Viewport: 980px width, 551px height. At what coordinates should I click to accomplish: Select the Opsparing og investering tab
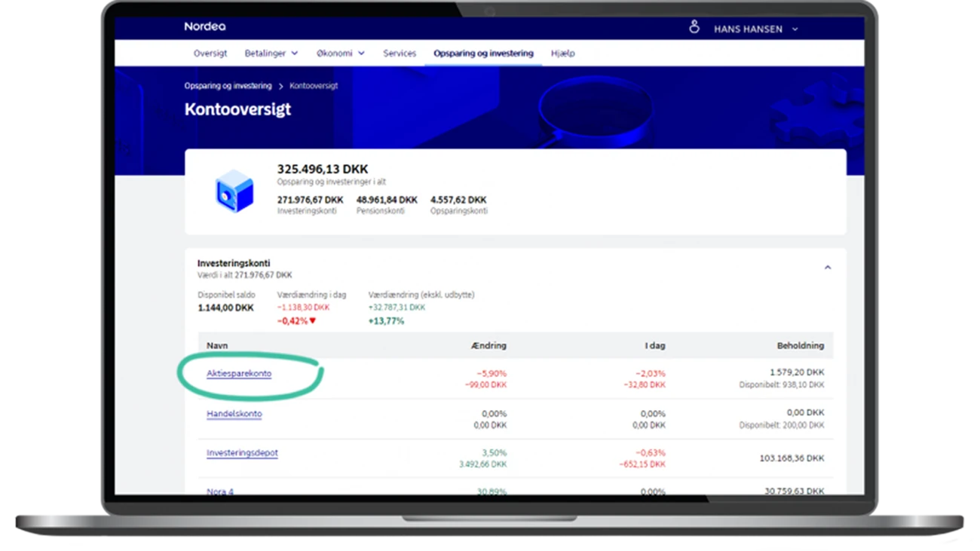point(483,54)
